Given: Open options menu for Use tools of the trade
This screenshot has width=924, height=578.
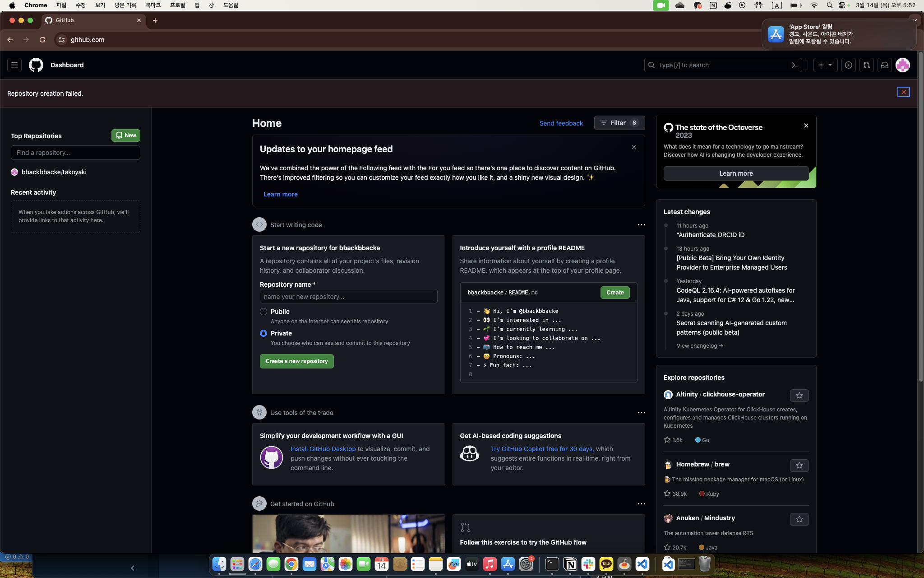Looking at the screenshot, I should (x=642, y=413).
